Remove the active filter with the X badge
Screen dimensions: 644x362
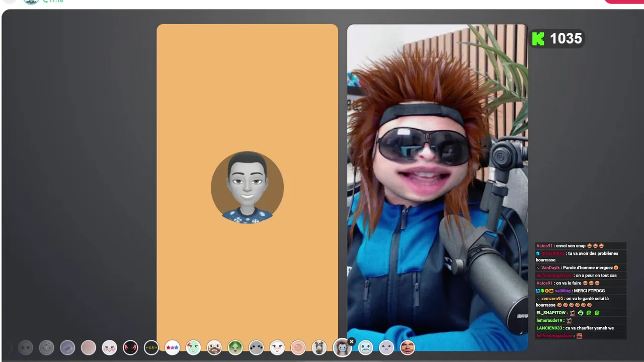[x=352, y=341]
